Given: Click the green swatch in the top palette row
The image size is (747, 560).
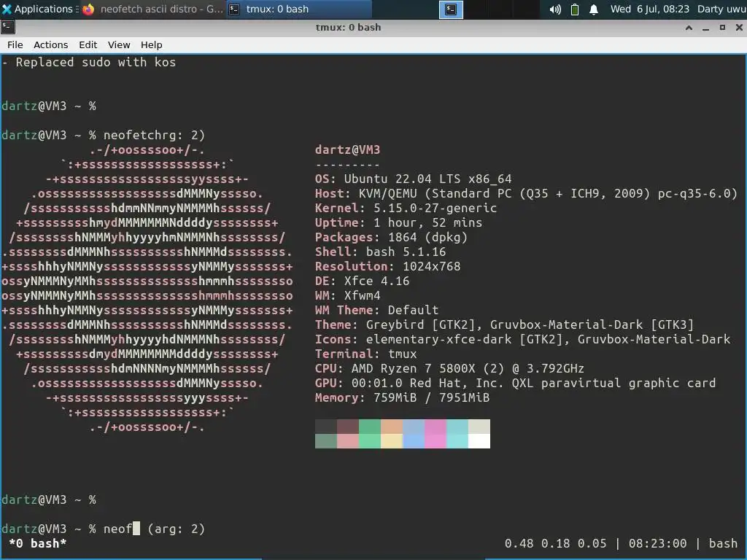Looking at the screenshot, I should [370, 426].
